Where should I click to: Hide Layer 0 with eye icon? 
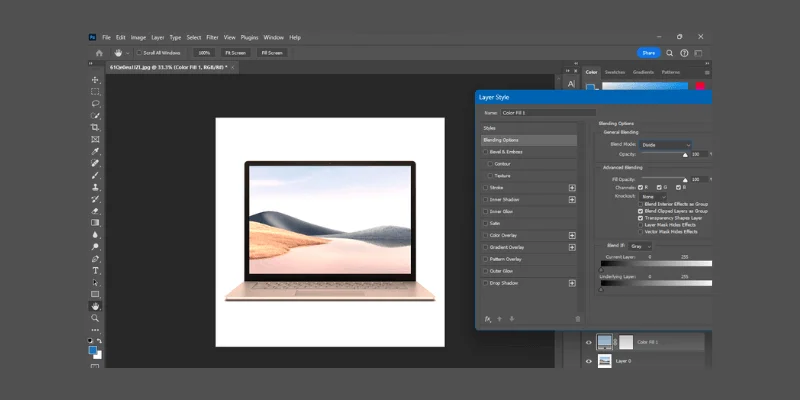point(589,361)
